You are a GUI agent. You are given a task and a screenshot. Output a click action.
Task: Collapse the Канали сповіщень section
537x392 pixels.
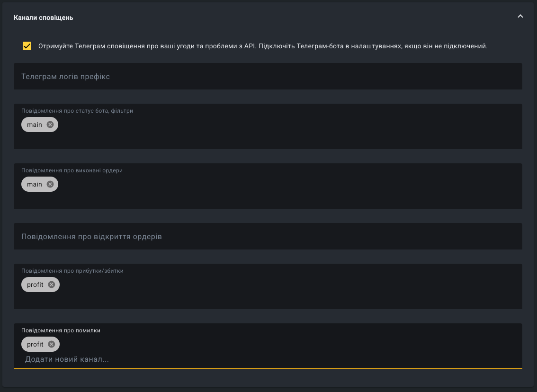(x=520, y=17)
